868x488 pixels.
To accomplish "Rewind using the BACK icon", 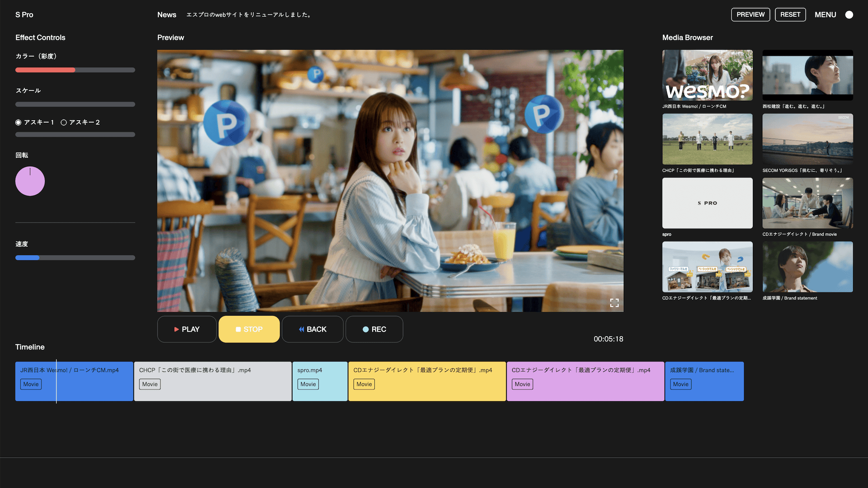I will 312,329.
